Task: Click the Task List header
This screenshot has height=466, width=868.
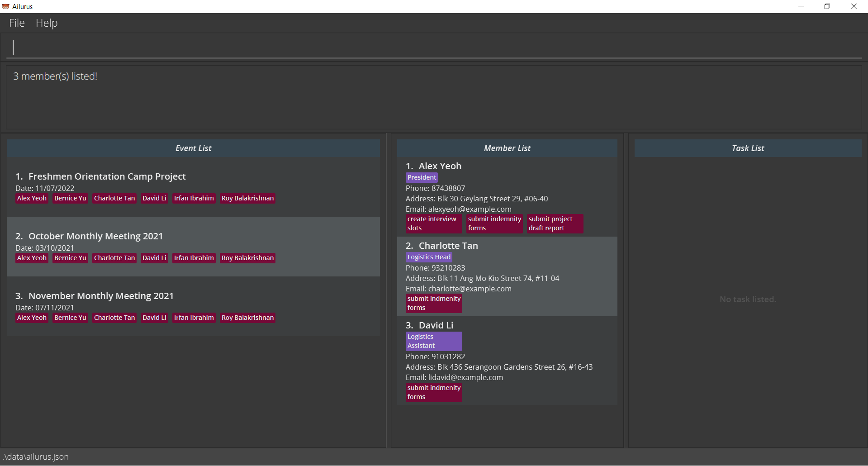Action: (x=748, y=148)
